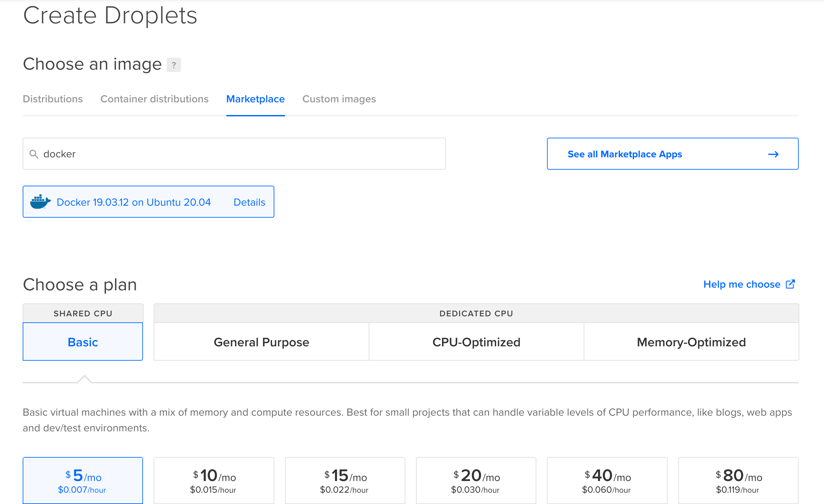Switch to the Custom images tab
824x504 pixels.
[x=339, y=99]
